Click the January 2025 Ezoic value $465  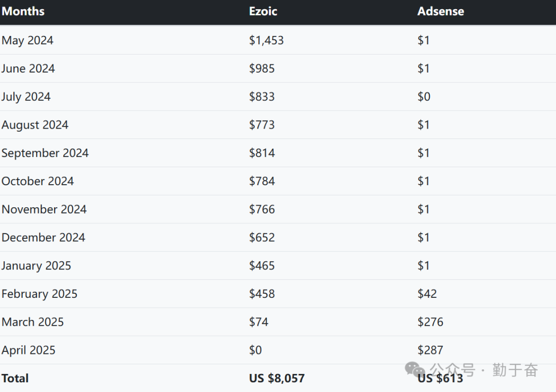[x=262, y=266]
